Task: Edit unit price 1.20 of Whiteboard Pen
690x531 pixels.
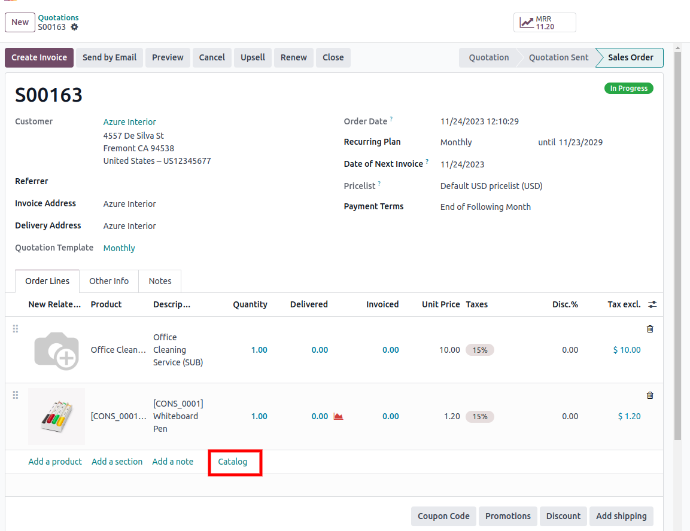Action: (452, 417)
